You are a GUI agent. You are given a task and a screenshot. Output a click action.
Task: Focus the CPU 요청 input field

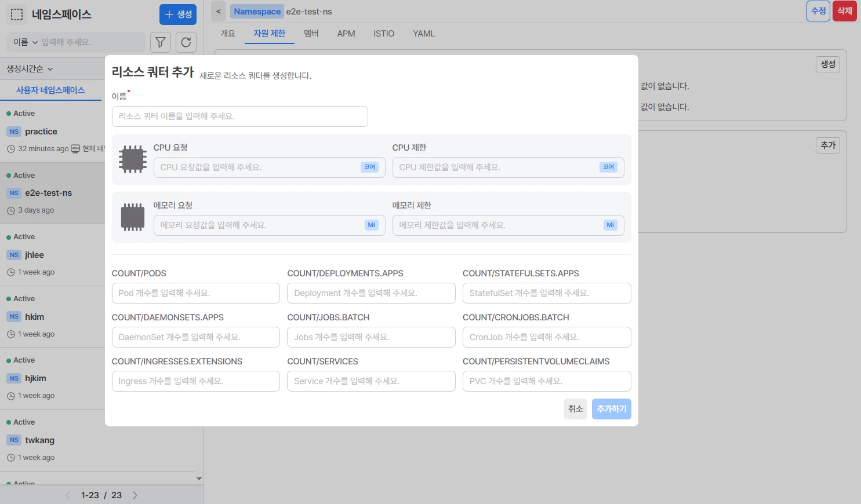[x=270, y=167]
